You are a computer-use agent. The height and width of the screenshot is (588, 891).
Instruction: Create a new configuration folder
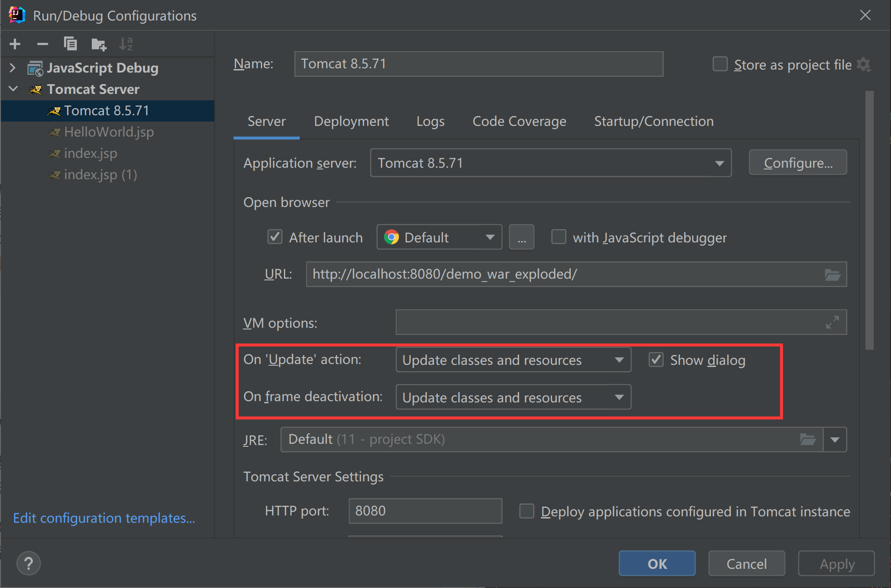point(99,44)
